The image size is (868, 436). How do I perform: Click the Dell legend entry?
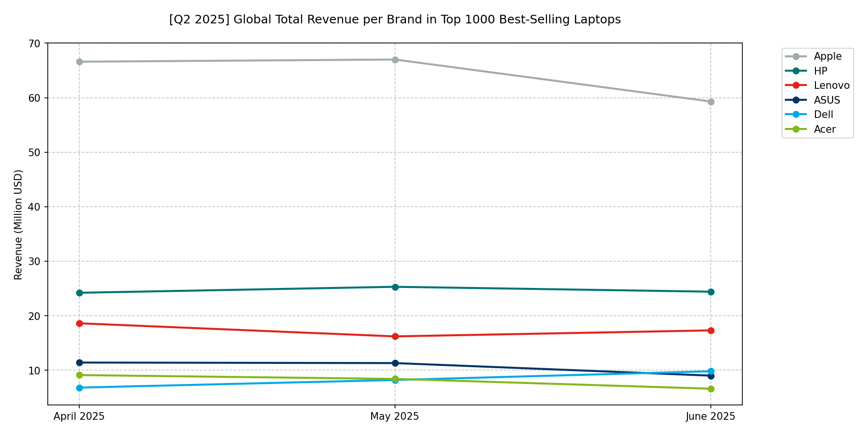[x=809, y=115]
